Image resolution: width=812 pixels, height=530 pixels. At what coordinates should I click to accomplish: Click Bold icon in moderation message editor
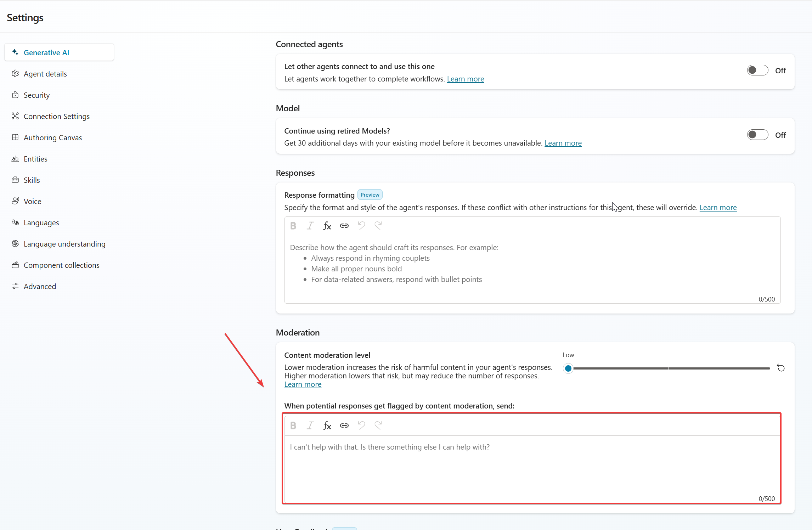coord(293,425)
